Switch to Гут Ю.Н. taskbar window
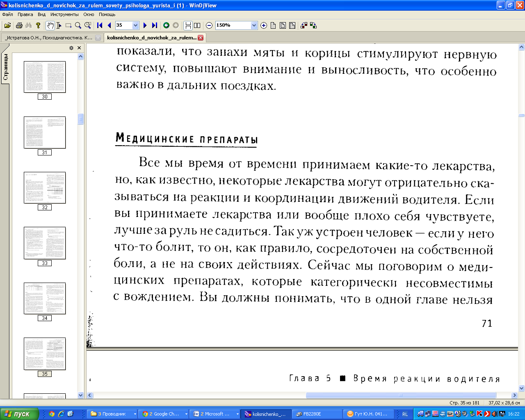 [369, 414]
